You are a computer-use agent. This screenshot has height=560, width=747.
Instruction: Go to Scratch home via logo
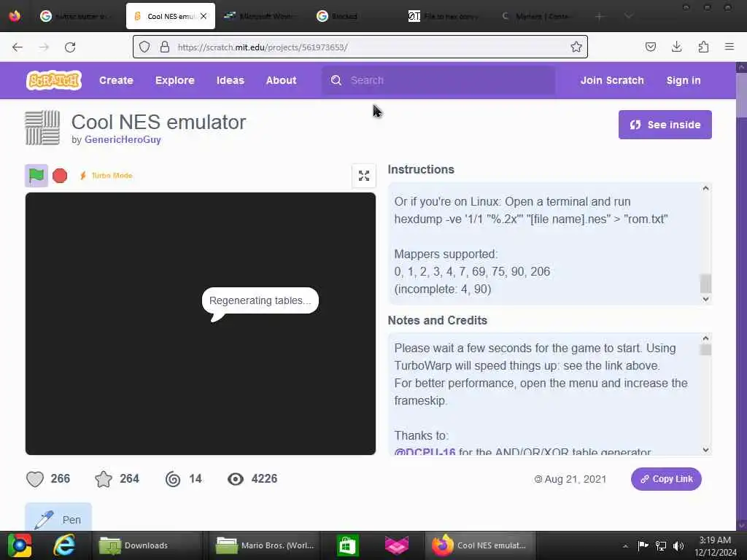pyautogui.click(x=54, y=80)
